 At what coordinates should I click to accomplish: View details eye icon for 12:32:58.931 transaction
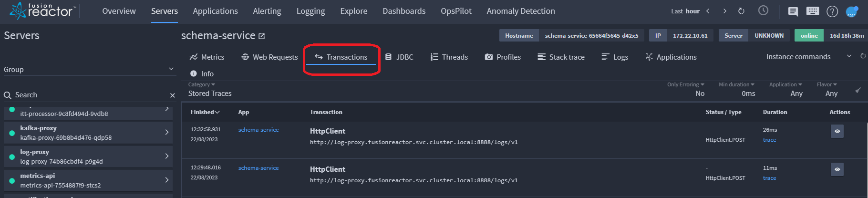837,131
